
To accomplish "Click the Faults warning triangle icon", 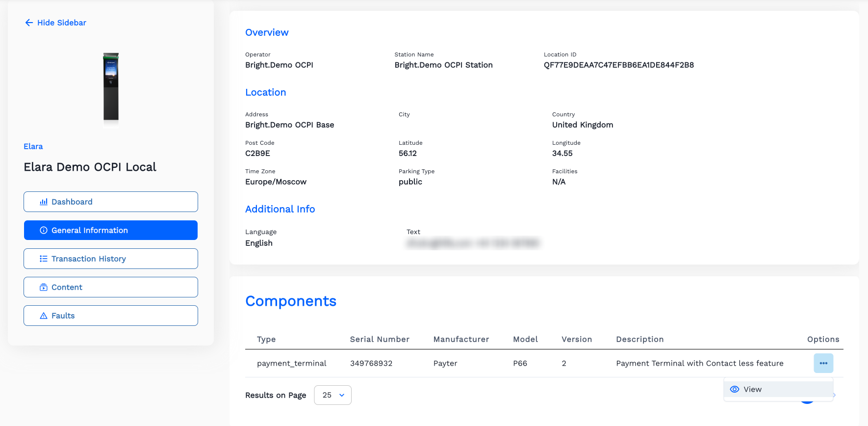I will click(44, 316).
